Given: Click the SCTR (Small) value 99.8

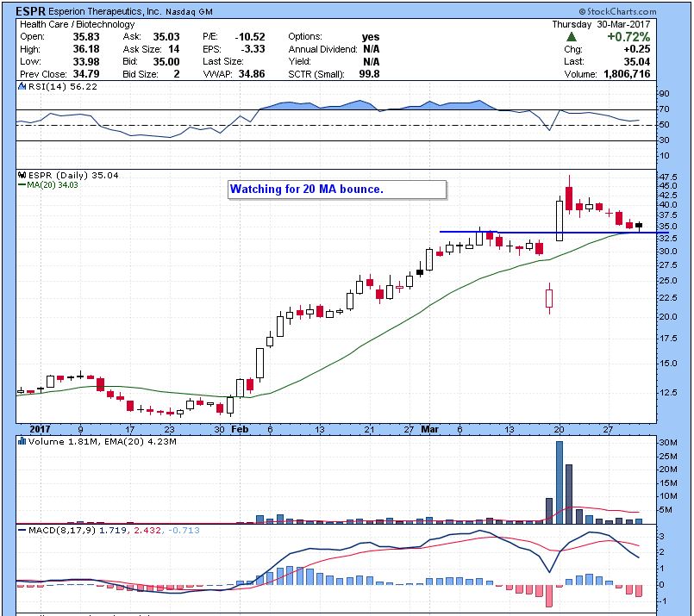Looking at the screenshot, I should click(369, 74).
